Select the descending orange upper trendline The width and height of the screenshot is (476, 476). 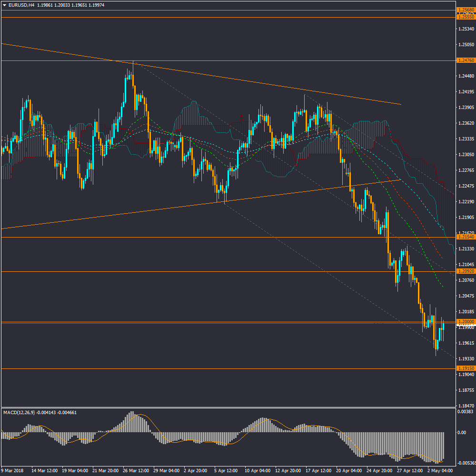click(238, 81)
